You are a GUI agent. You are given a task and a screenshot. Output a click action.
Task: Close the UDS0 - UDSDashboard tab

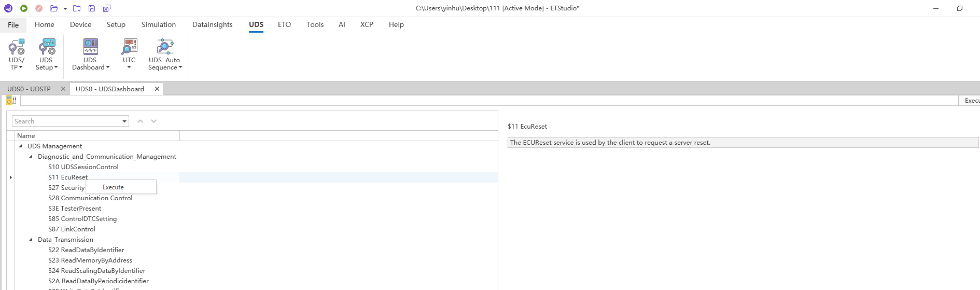[x=157, y=89]
